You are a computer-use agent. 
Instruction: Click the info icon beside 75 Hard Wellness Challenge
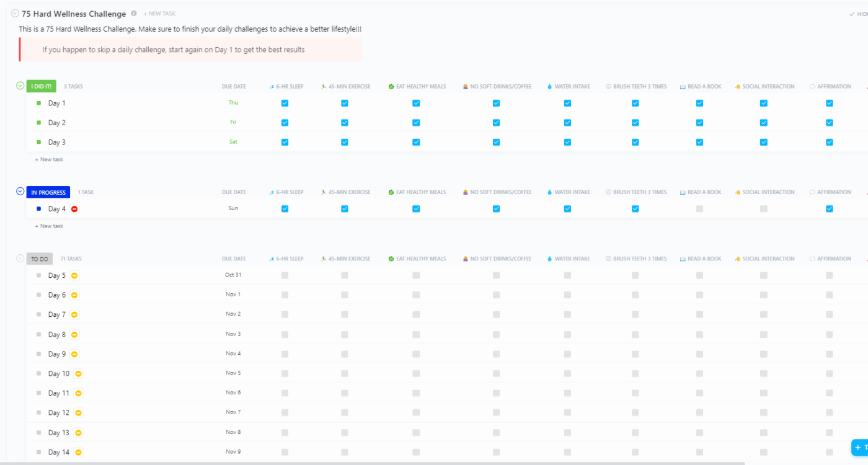(x=134, y=13)
